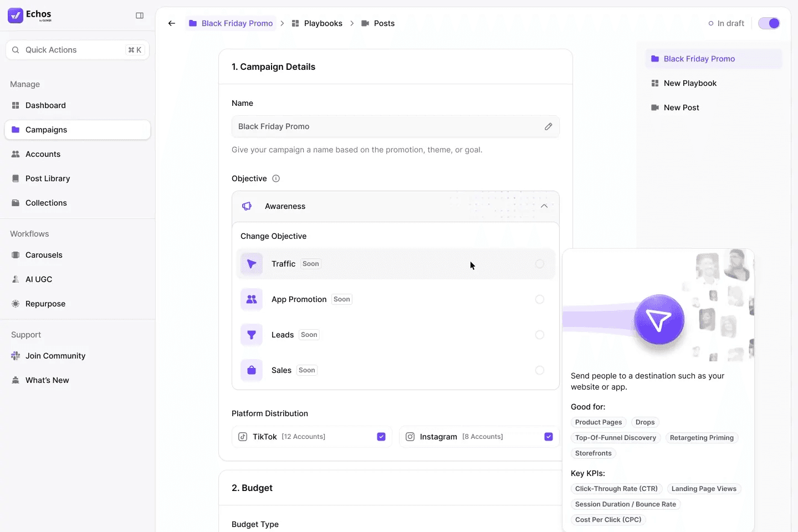Screen dimensions: 798x532
Task: Click the Accounts people icon
Action: coord(16,154)
